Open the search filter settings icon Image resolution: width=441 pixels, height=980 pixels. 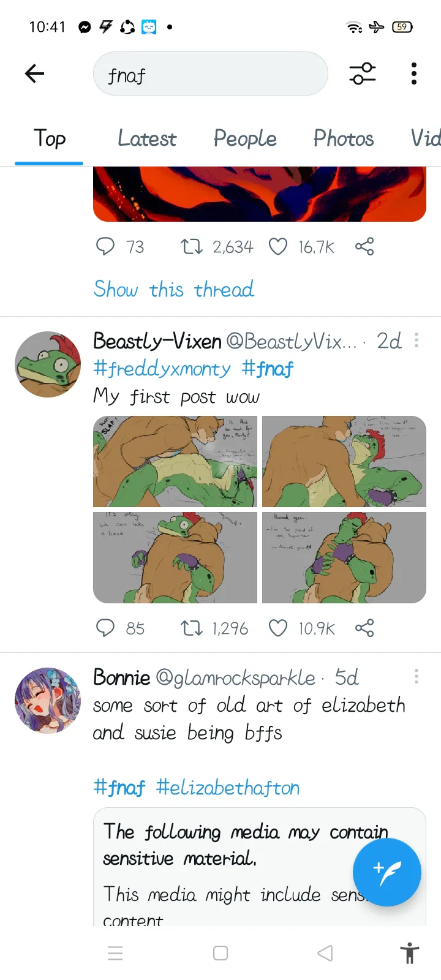click(x=363, y=74)
